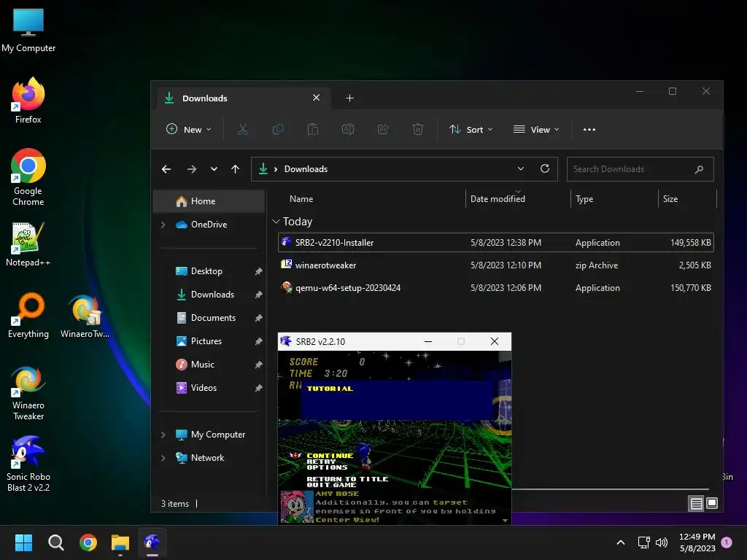Select Home in navigation pane
Screen dimensions: 747x560
[209, 201]
